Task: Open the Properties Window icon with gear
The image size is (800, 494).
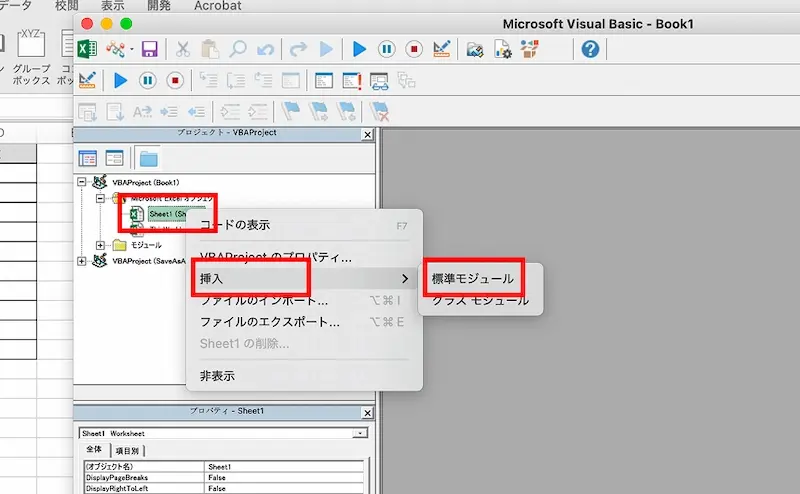Action: (x=502, y=50)
